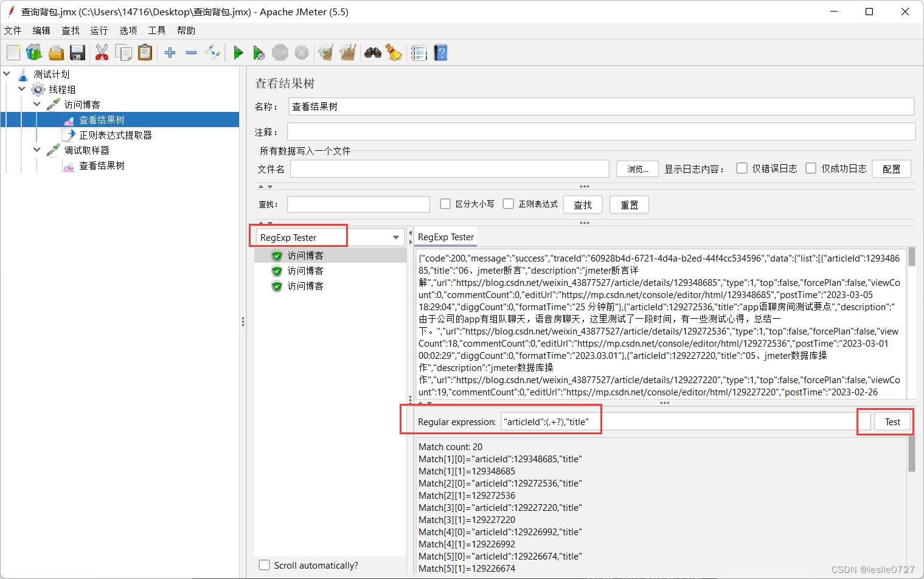Click the 浏览 button next to 文件名
Viewport: 924px width, 579px height.
pos(637,168)
